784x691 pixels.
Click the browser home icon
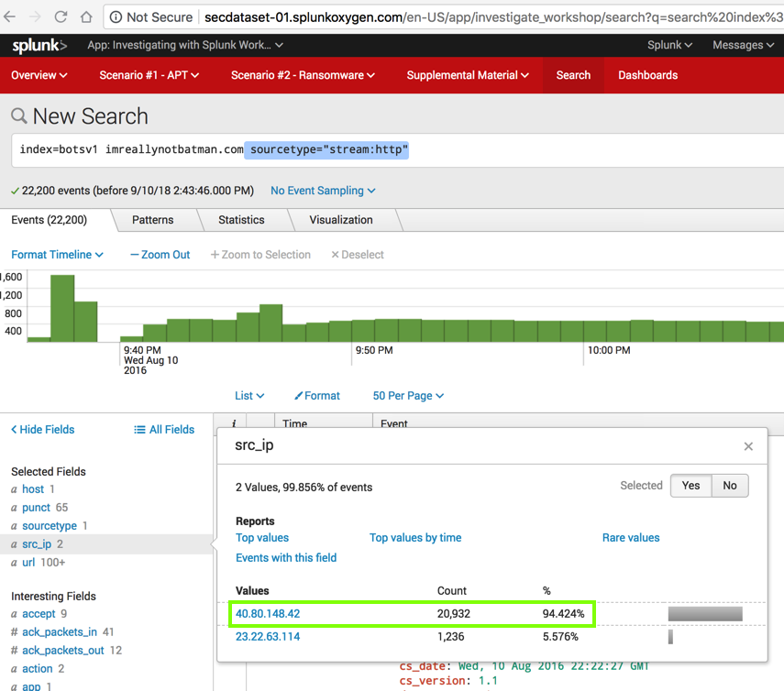coord(86,16)
